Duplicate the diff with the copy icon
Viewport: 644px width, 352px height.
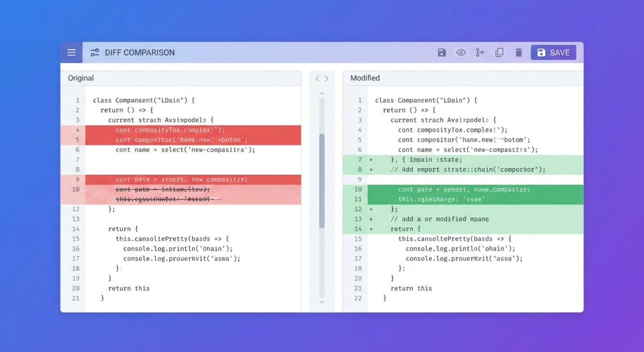coord(499,52)
